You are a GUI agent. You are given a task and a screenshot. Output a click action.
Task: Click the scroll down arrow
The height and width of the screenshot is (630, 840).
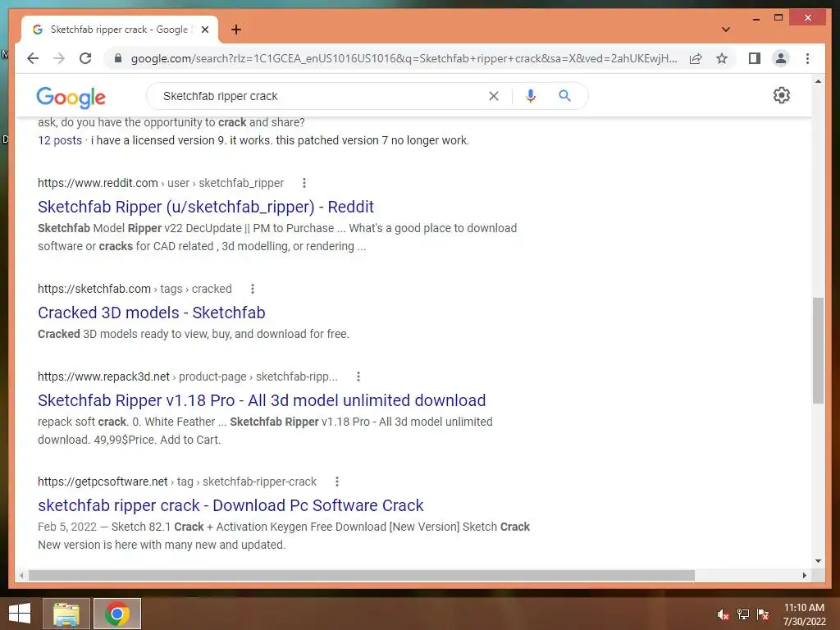click(818, 561)
